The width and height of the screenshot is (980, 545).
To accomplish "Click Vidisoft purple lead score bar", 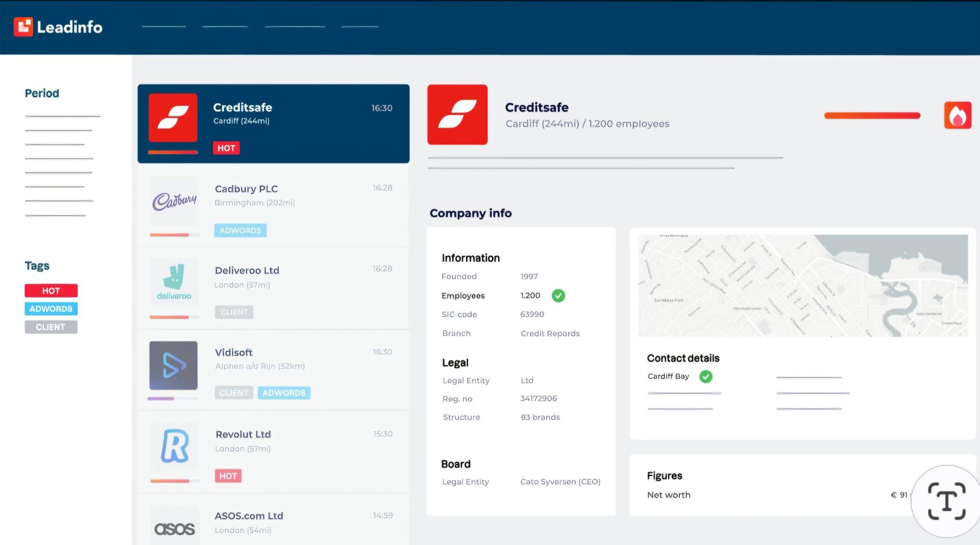I will point(173,398).
